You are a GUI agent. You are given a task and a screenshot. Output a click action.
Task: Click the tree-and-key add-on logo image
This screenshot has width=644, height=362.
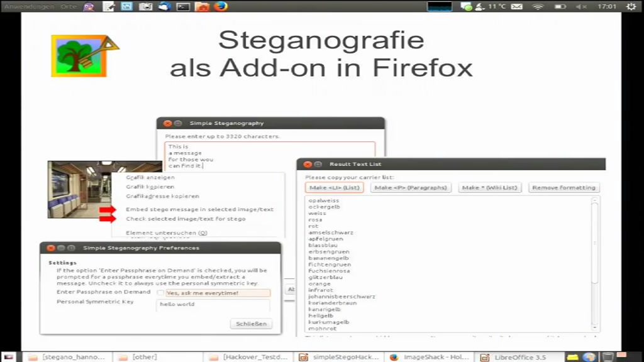coord(85,56)
